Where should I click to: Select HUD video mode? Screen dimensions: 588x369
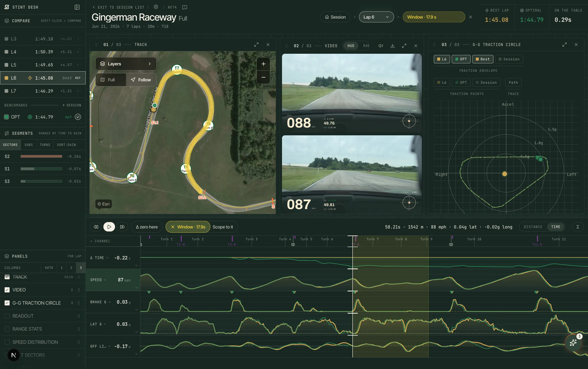click(351, 46)
